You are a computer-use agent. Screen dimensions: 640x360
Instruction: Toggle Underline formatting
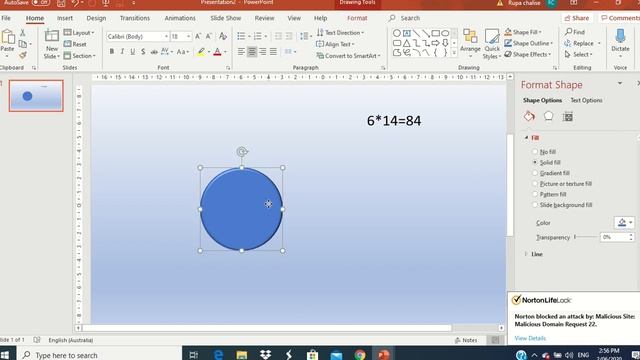pos(133,52)
